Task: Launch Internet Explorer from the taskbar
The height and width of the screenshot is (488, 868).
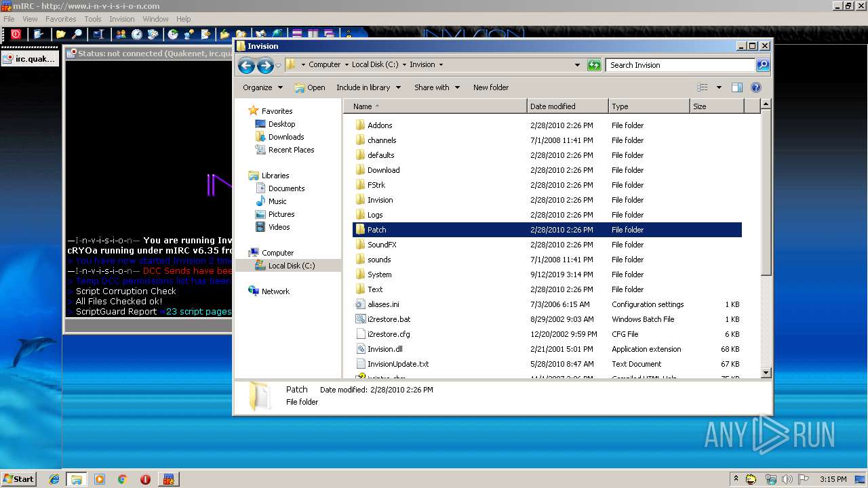Action: point(54,479)
